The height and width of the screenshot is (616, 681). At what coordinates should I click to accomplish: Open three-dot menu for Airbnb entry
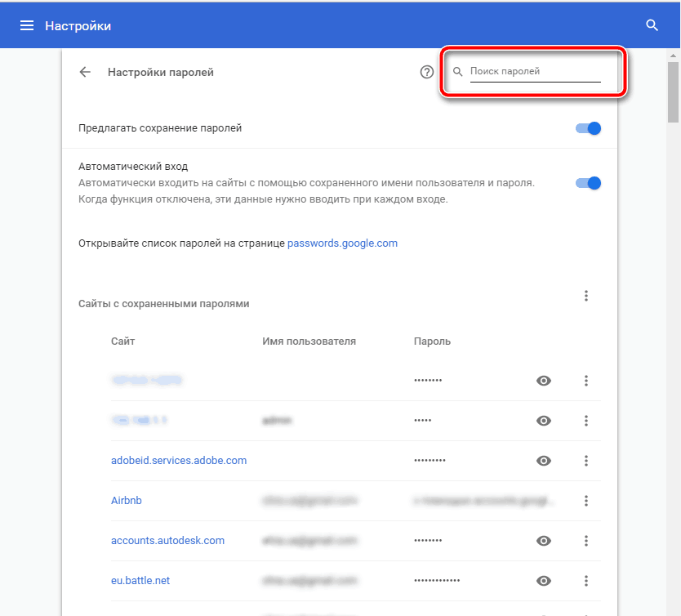[586, 501]
